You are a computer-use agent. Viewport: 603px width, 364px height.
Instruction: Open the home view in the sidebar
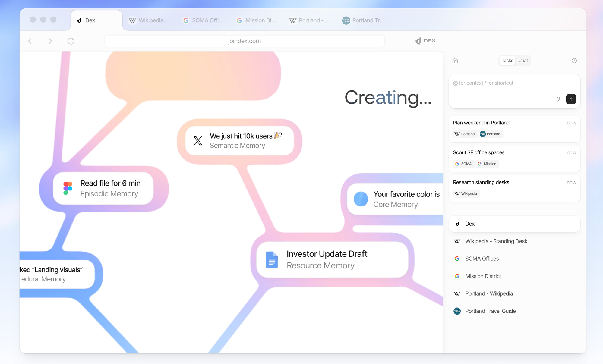tap(455, 60)
